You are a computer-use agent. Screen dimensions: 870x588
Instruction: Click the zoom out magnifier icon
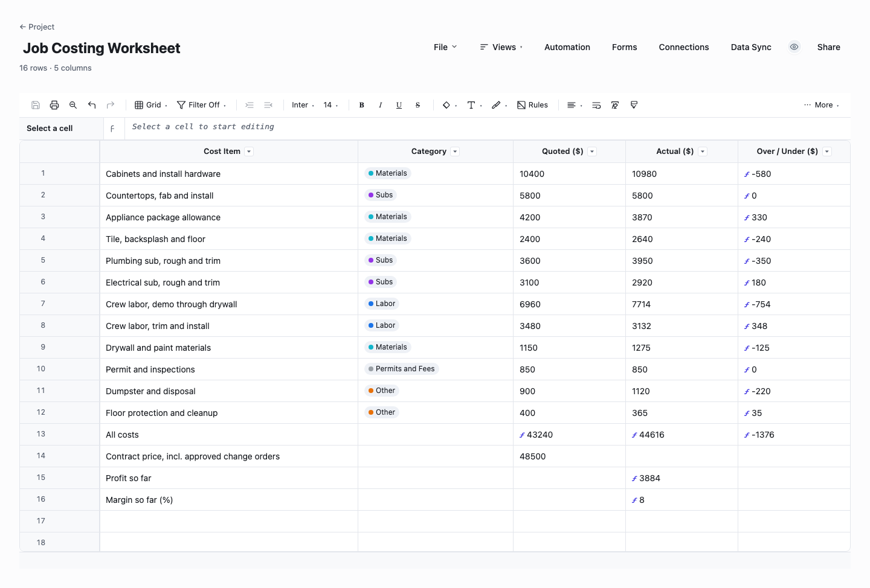point(73,105)
